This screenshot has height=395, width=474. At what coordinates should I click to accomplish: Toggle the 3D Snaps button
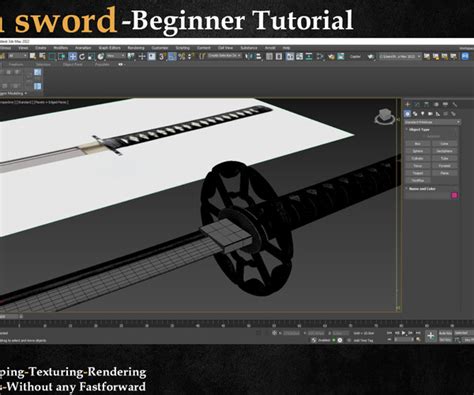coord(162,56)
